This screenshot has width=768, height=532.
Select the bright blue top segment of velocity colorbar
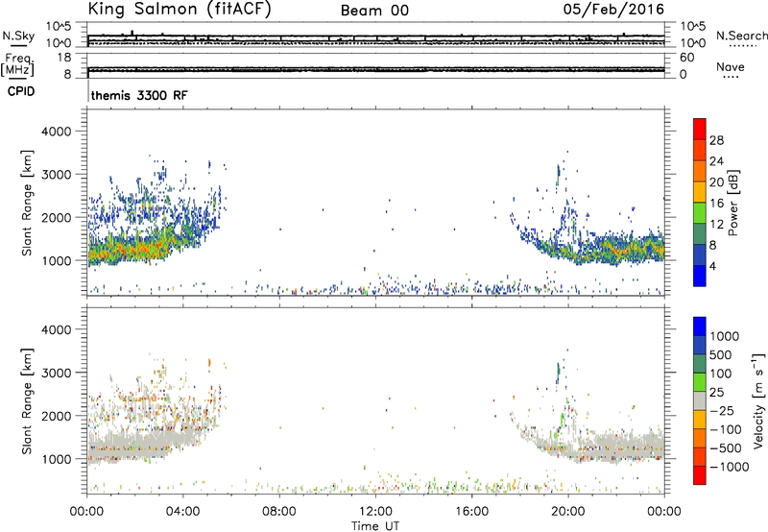[x=700, y=326]
